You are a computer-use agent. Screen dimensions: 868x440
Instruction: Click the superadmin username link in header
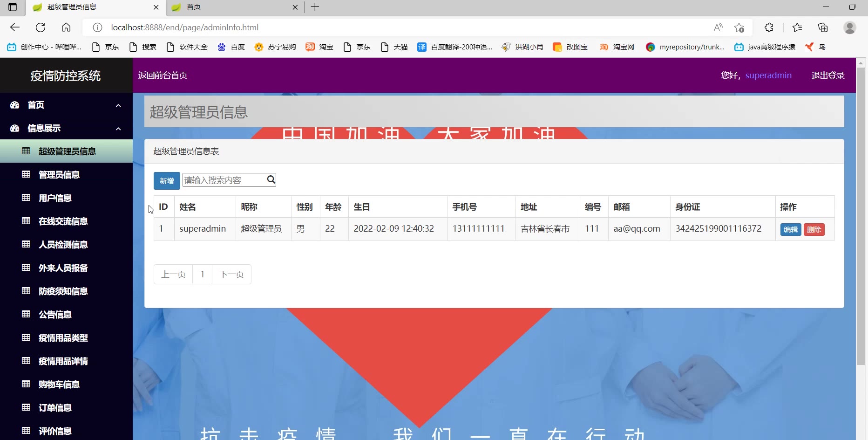tap(768, 76)
